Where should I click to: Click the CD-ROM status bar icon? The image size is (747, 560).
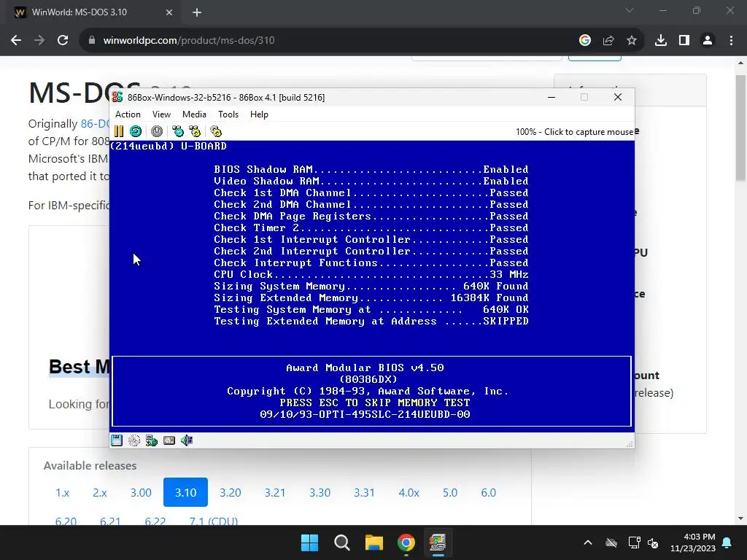[x=134, y=440]
